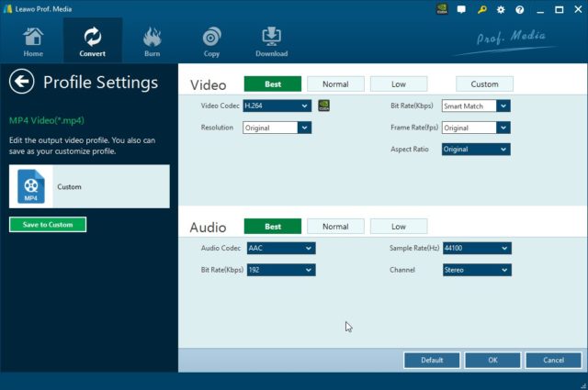Go back with the Profile Settings arrow
Viewport: 588px width, 390px height.
[x=22, y=82]
